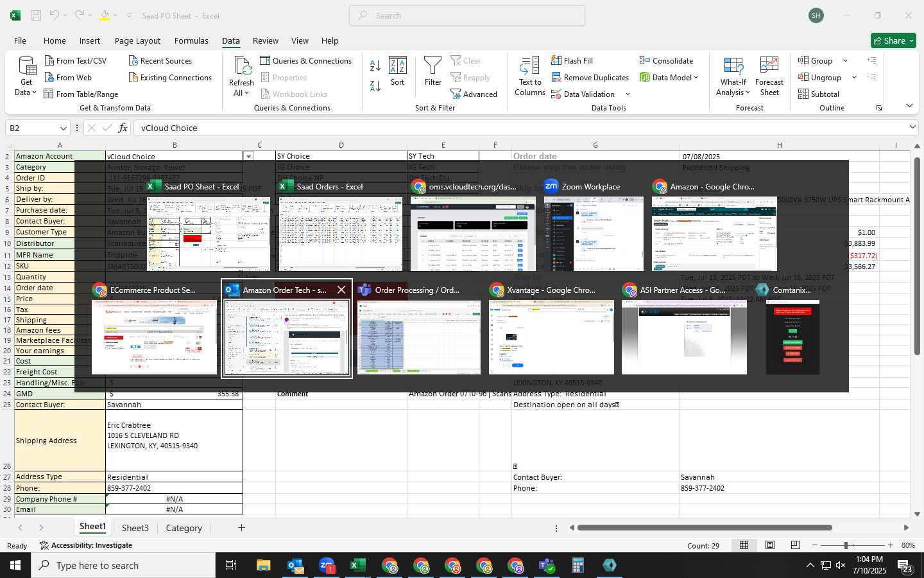Click From Text/CSV import icon
924x578 pixels.
49,60
